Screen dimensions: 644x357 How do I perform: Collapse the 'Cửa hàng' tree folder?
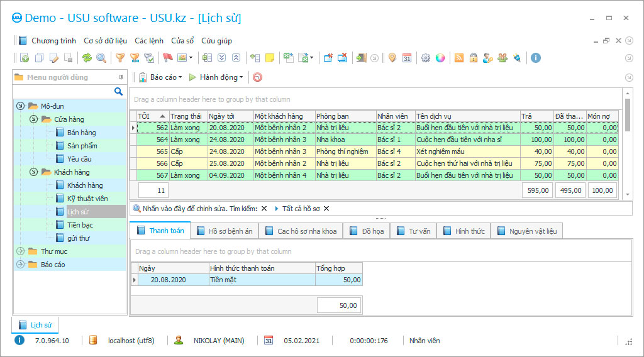[33, 119]
